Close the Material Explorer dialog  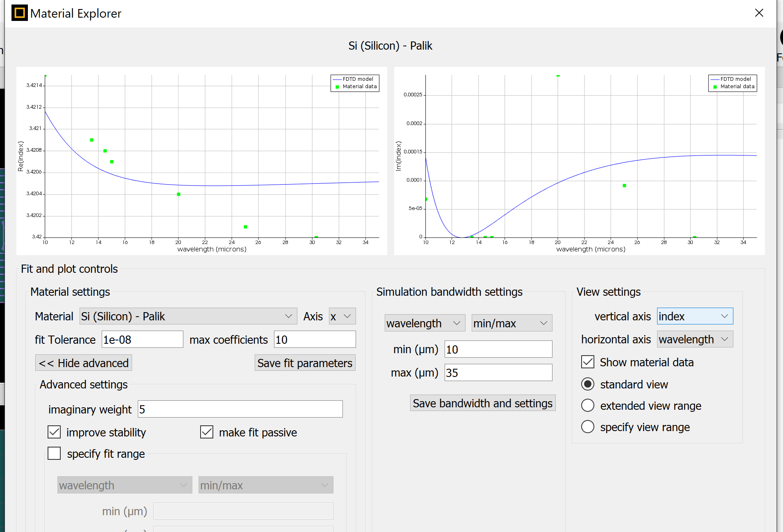(x=759, y=13)
